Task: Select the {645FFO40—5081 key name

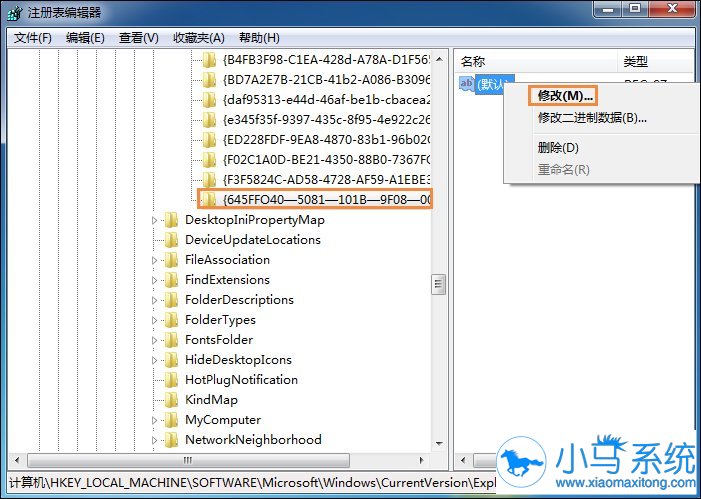Action: pos(326,199)
